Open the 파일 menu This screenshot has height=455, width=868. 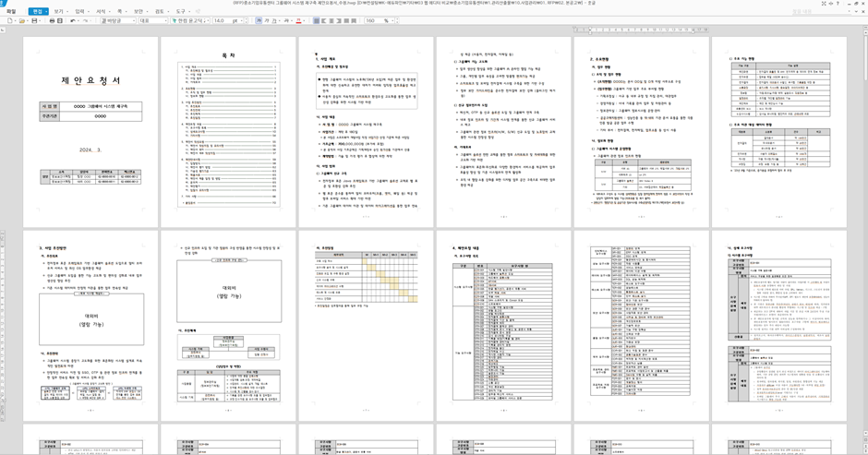[x=11, y=11]
